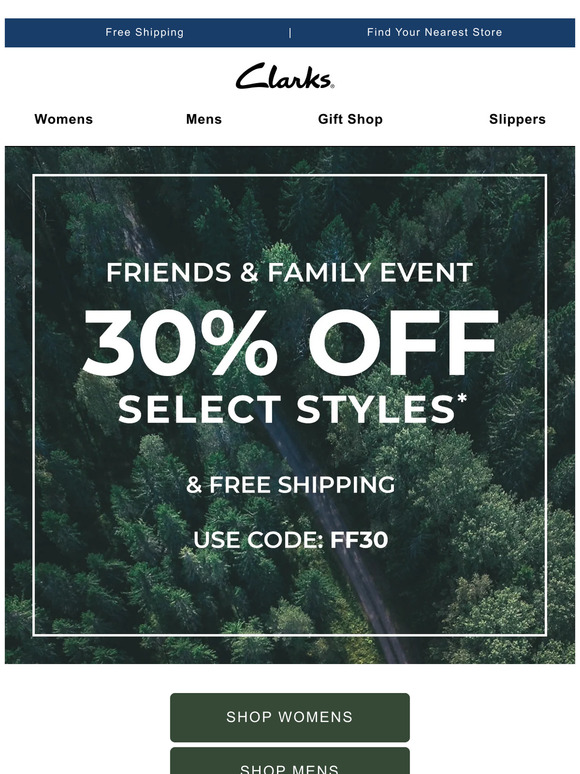This screenshot has width=580, height=774.
Task: Click the Shop Womens button
Action: tap(290, 717)
